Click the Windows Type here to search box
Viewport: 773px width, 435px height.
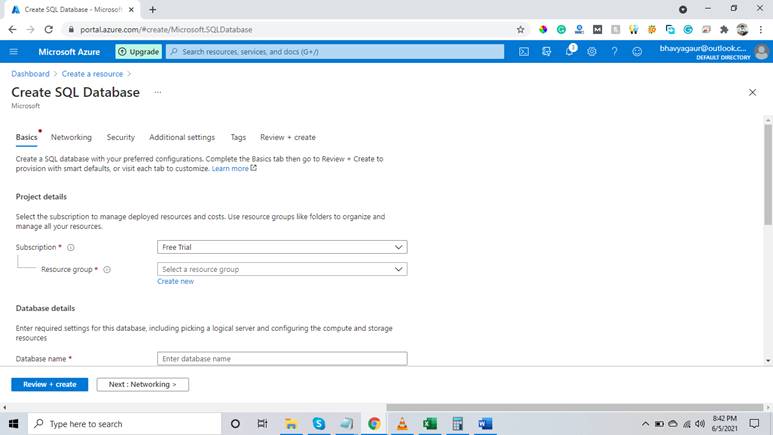coord(125,424)
